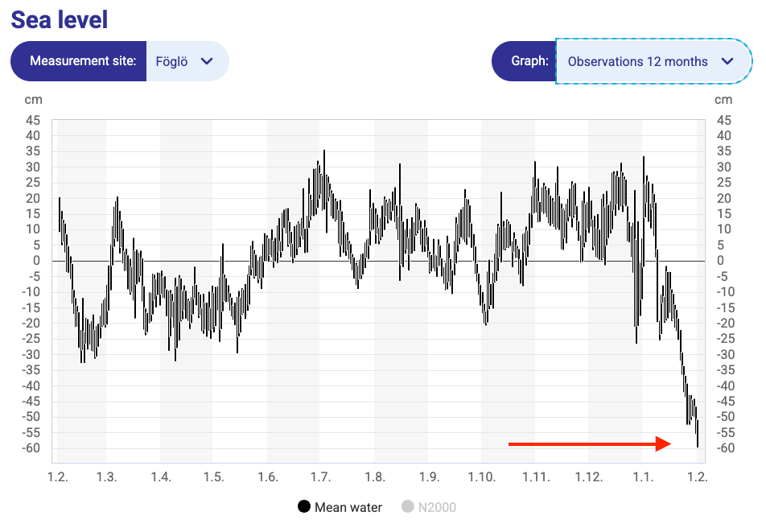Click the right axis -60 label
Screen dimensions: 766x532
(x=723, y=448)
